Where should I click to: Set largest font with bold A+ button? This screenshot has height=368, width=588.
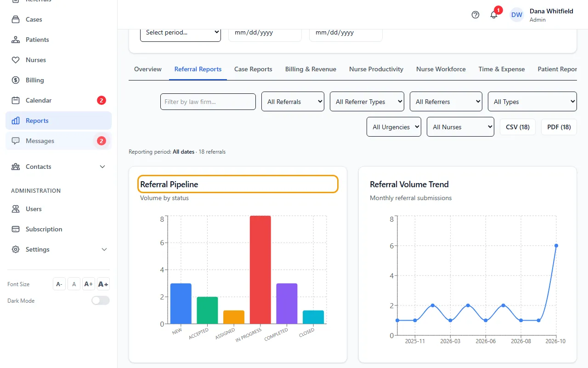pos(103,284)
